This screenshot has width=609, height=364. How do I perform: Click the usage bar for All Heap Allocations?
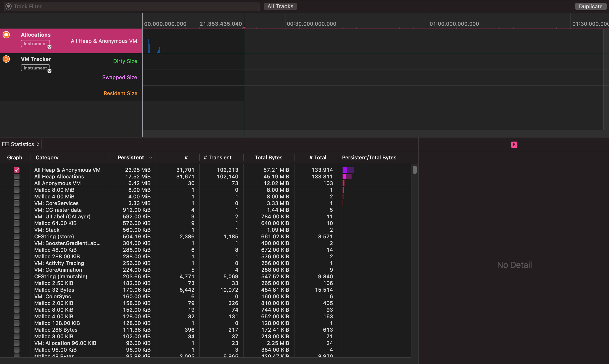coord(347,177)
